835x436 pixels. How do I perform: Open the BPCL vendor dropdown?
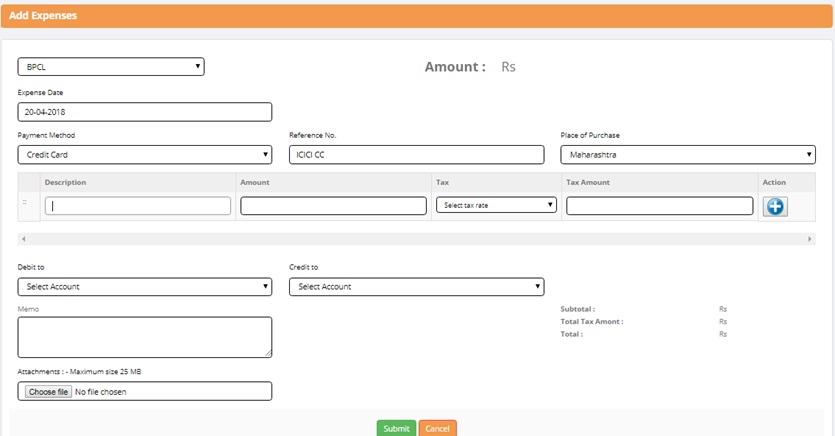coord(111,67)
